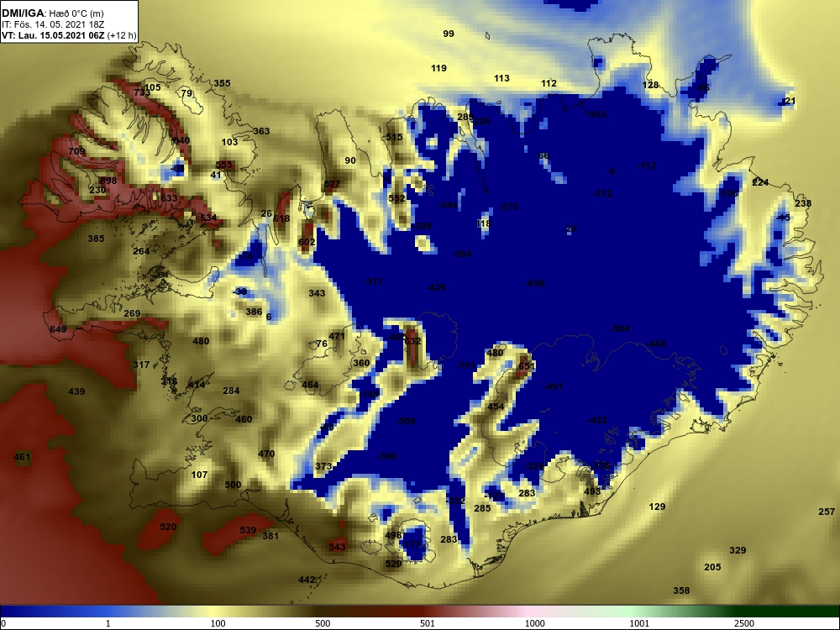840x630 pixels.
Task: Click the map value 385
Action: click(x=96, y=239)
